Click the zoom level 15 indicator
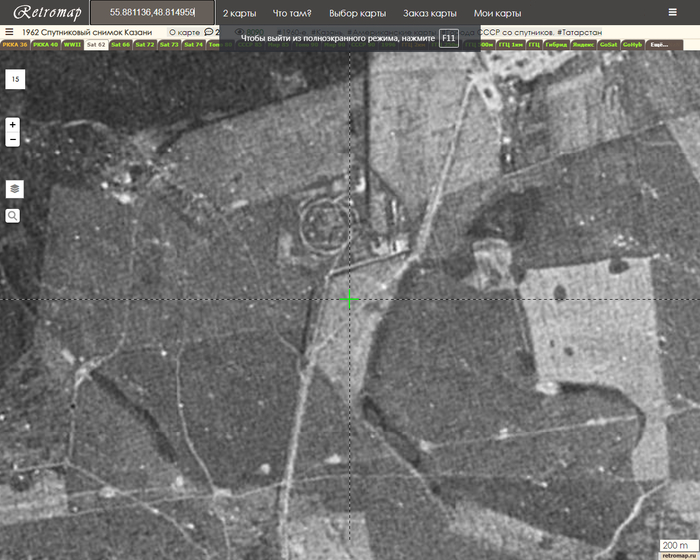Screen dimensions: 700x560 (x=15, y=79)
